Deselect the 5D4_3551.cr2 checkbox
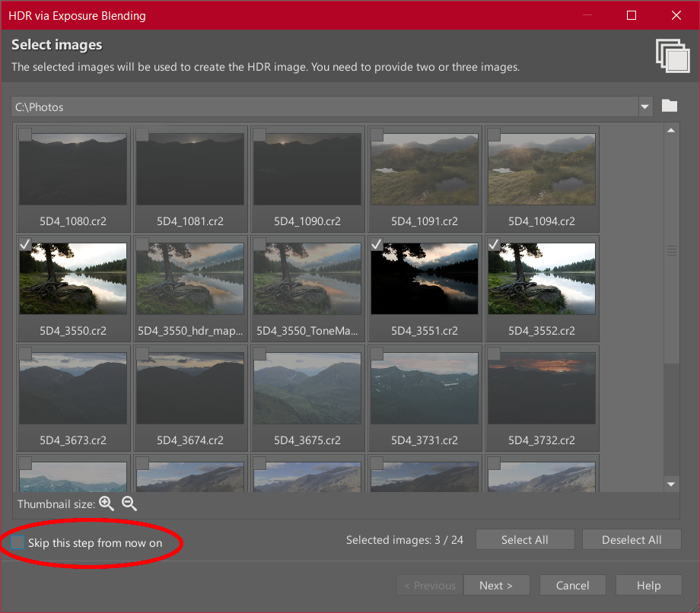 tap(377, 244)
